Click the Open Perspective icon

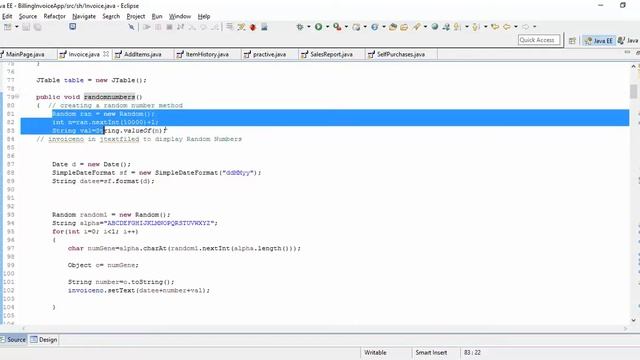(x=572, y=40)
